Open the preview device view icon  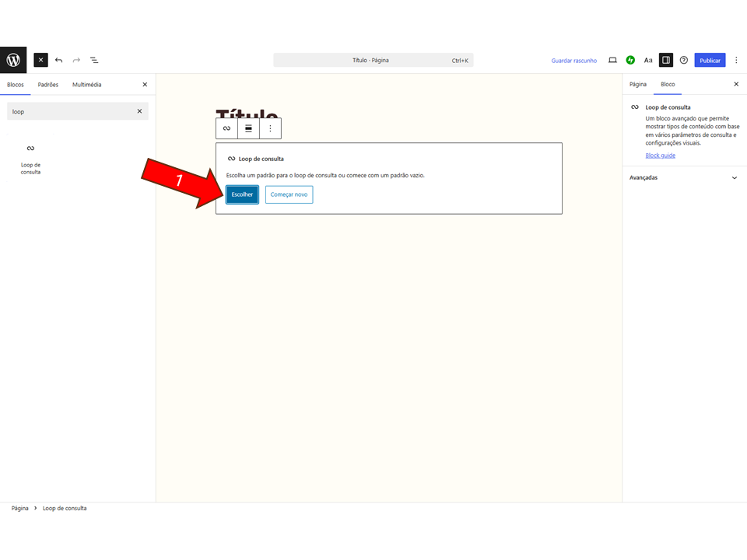[x=612, y=60]
